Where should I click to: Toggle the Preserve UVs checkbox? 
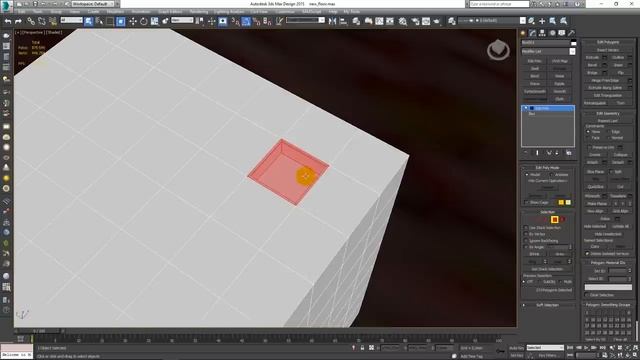(589, 147)
